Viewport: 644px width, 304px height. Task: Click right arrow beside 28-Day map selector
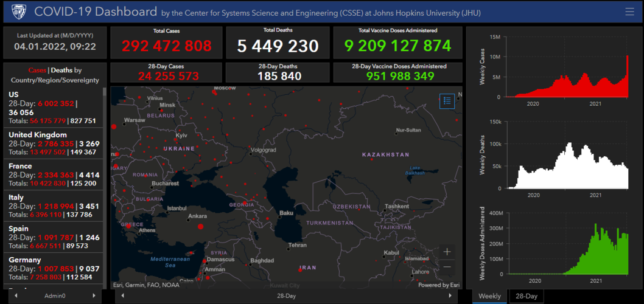point(450,296)
